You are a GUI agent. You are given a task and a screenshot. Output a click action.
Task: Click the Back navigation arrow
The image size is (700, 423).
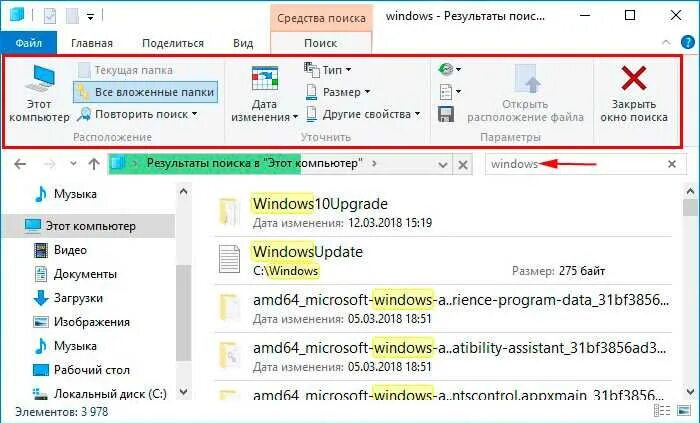(20, 164)
